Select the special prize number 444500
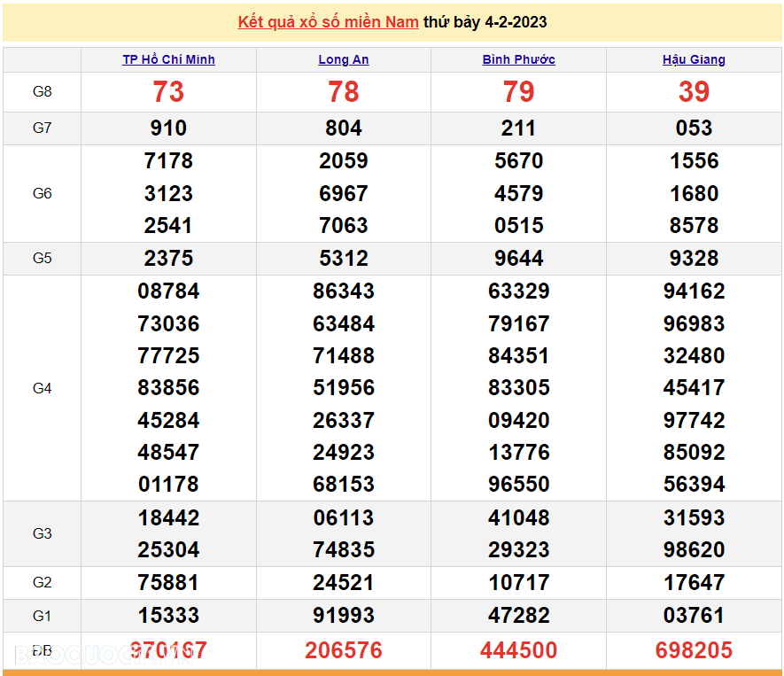 [518, 650]
